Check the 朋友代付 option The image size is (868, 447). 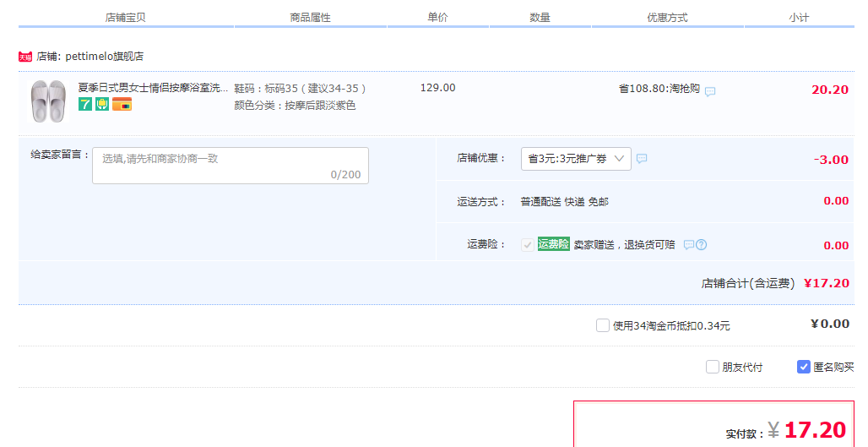click(x=713, y=367)
